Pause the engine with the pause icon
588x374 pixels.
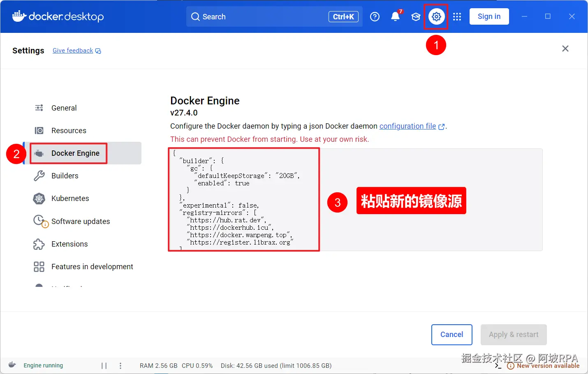[104, 365]
